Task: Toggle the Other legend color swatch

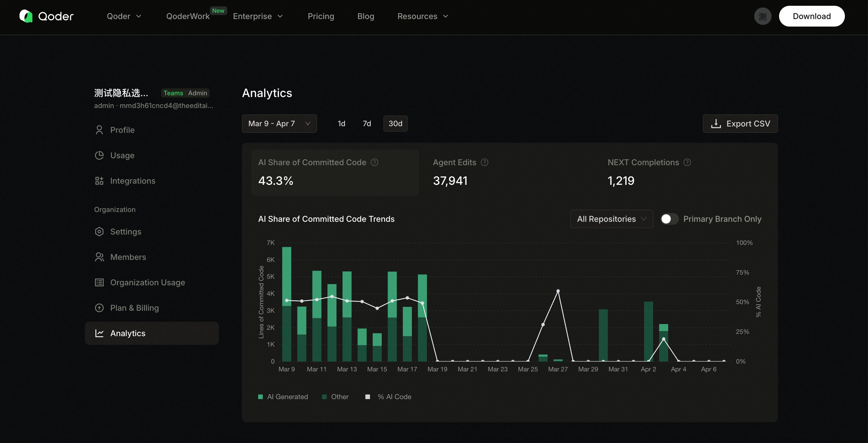Action: click(324, 397)
